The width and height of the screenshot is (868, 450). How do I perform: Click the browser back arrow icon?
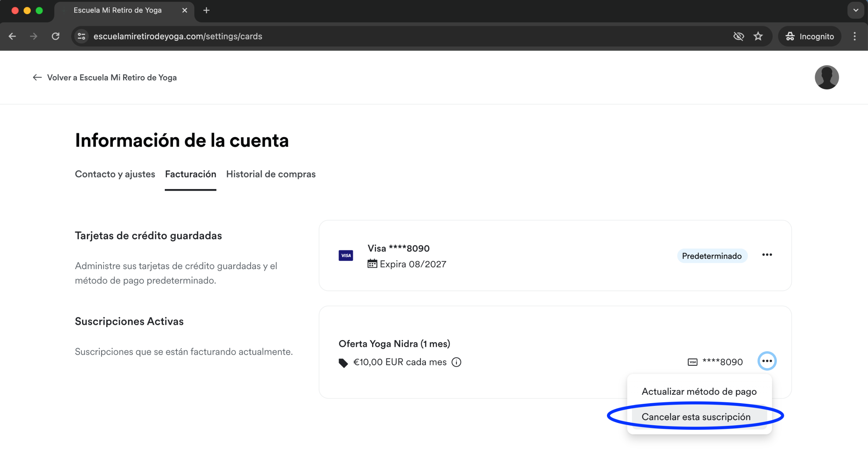[12, 36]
